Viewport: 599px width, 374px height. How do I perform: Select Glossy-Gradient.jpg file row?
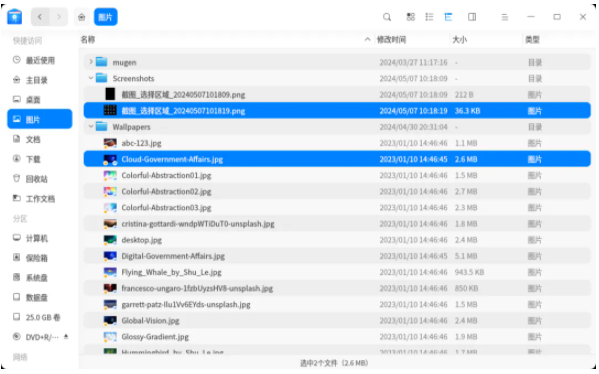coord(337,337)
